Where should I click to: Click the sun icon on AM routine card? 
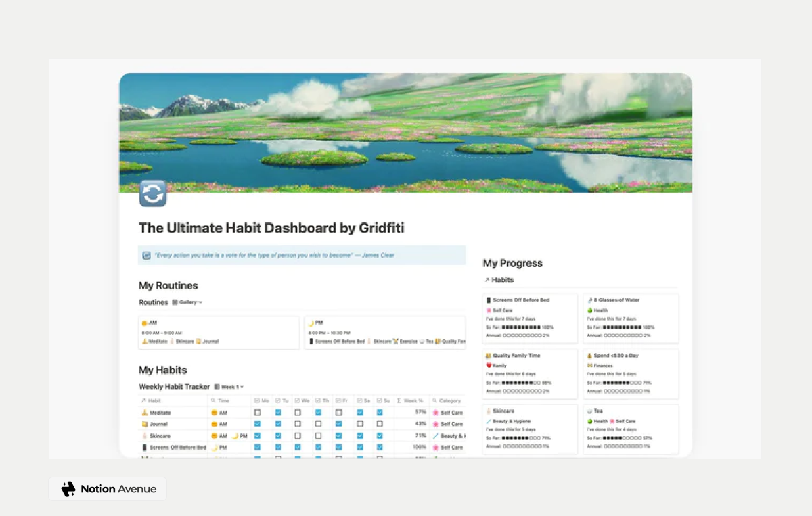pyautogui.click(x=144, y=323)
